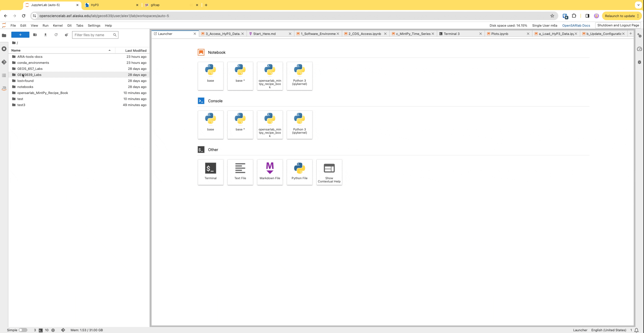The height and width of the screenshot is (333, 644).
Task: Expand the opensarlab_MintPy_Recipe_Book folder
Action: coord(43,92)
